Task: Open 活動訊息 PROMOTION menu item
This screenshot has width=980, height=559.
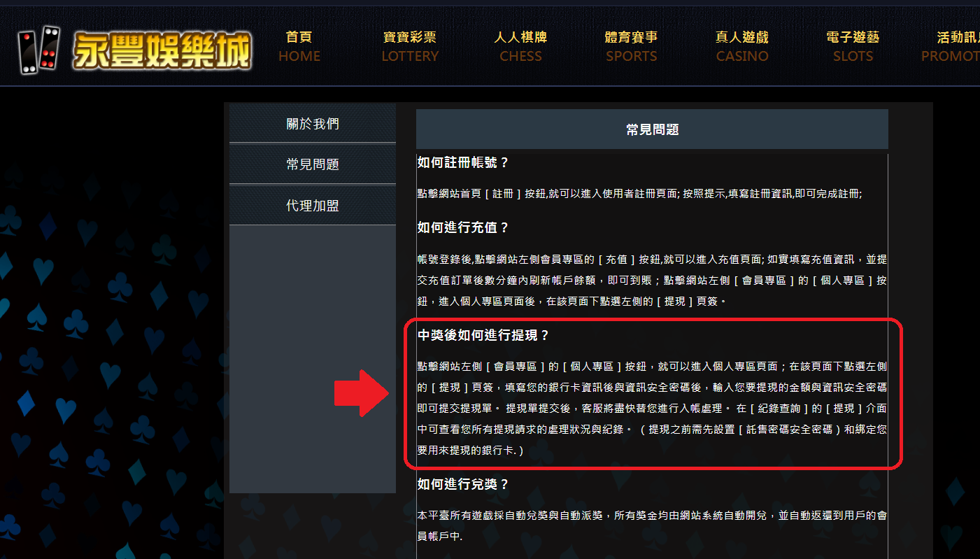Action: 951,47
